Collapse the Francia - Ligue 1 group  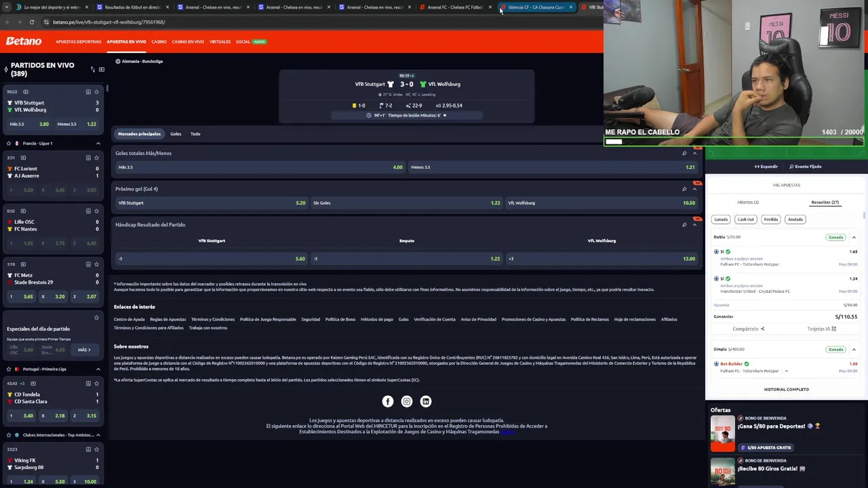(x=98, y=143)
